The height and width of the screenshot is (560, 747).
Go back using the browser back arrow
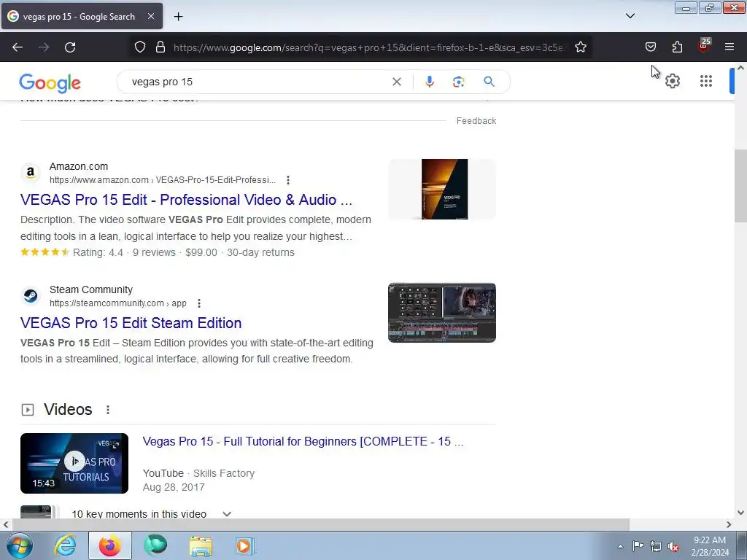click(x=18, y=47)
